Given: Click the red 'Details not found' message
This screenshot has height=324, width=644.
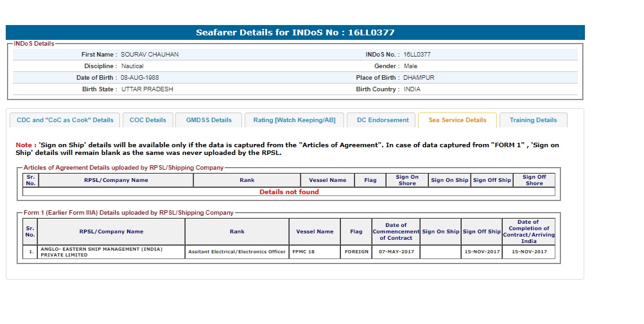Looking at the screenshot, I should coord(289,192).
